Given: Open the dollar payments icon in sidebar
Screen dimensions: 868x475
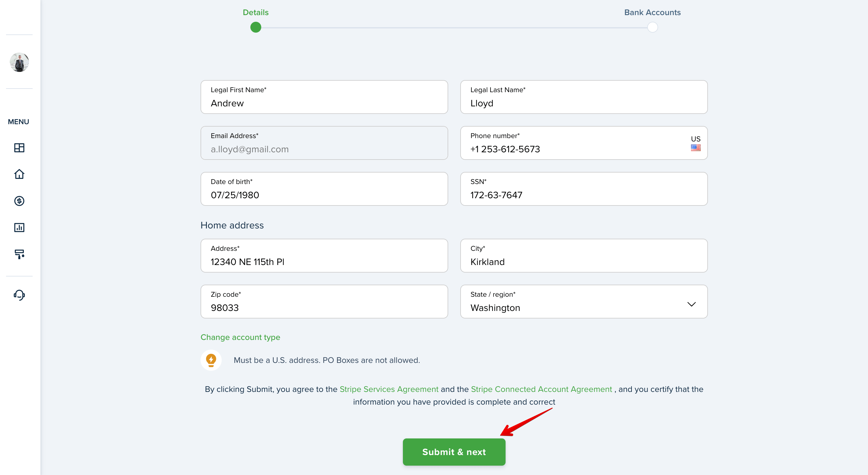Looking at the screenshot, I should pyautogui.click(x=19, y=201).
